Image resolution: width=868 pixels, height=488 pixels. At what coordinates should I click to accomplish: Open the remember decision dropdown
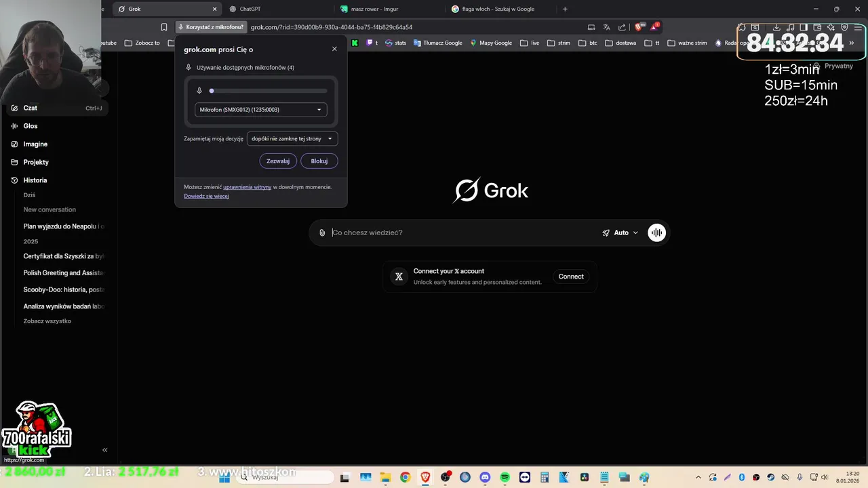pos(292,138)
